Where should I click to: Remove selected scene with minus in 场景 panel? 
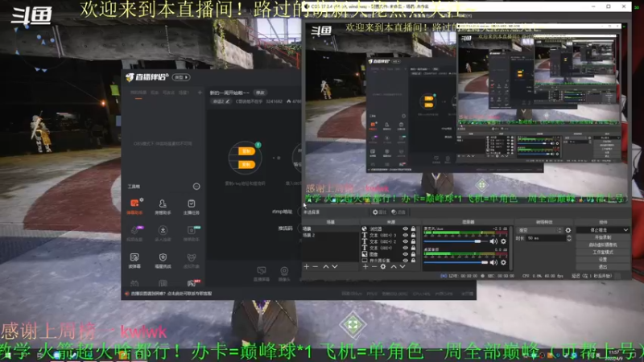pos(316,267)
